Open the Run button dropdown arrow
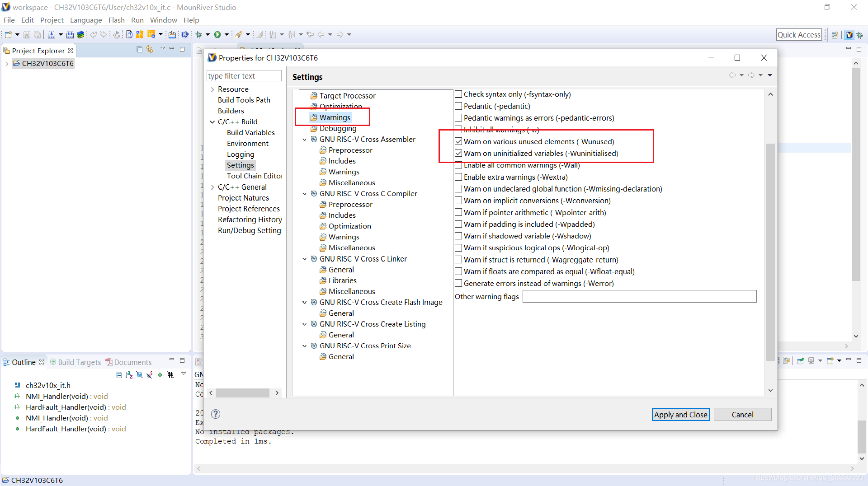This screenshot has width=868, height=486. click(227, 35)
